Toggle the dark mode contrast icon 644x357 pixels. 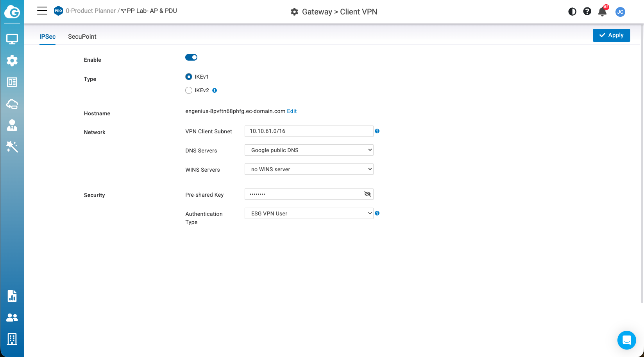point(572,12)
